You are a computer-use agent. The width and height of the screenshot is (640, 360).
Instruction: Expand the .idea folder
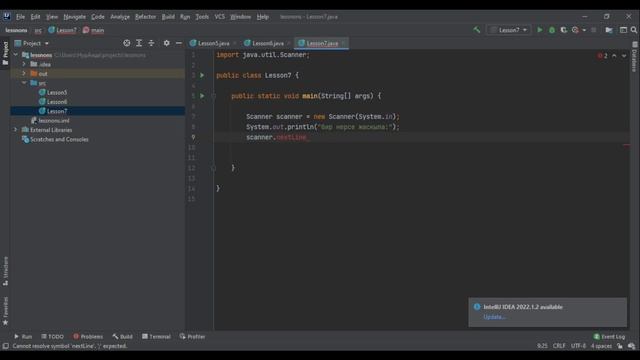coord(24,64)
